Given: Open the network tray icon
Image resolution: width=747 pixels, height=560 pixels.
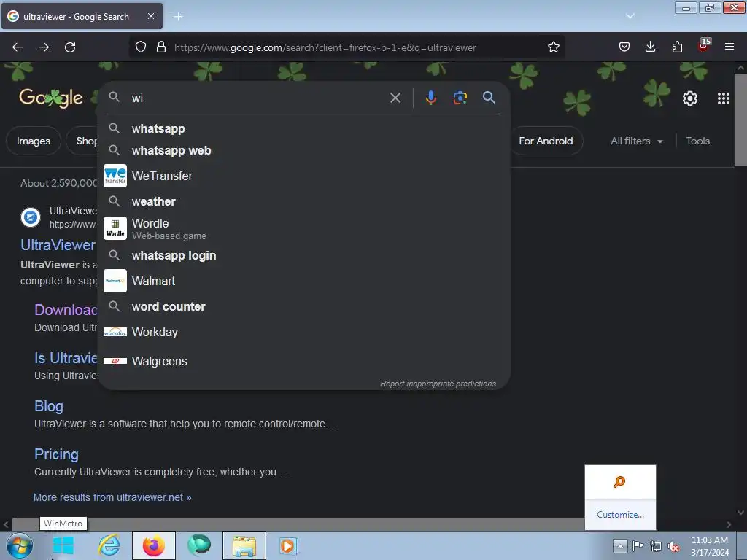Looking at the screenshot, I should (656, 546).
